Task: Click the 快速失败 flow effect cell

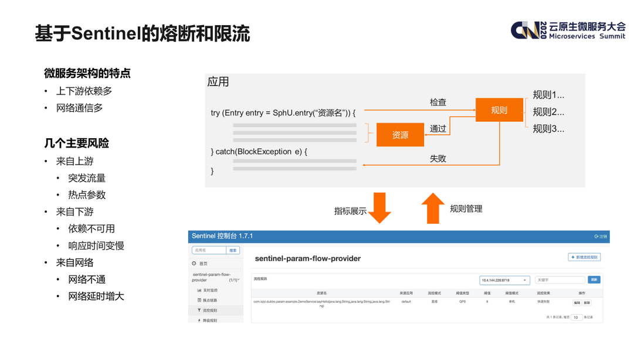Action: [x=543, y=302]
